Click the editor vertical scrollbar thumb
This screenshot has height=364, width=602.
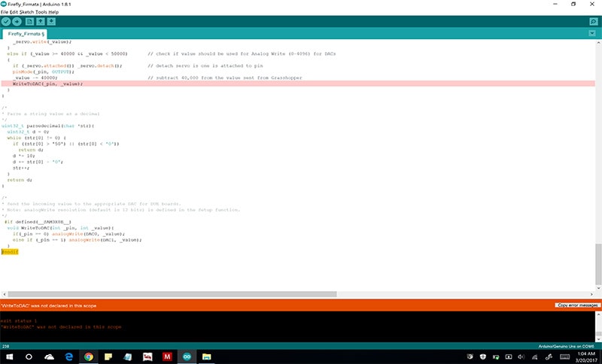pyautogui.click(x=598, y=263)
